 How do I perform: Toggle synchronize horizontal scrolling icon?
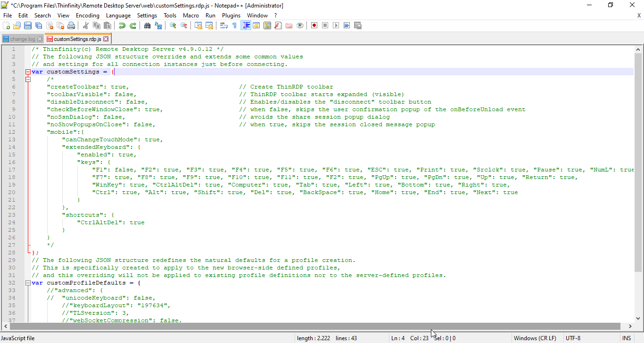209,25
